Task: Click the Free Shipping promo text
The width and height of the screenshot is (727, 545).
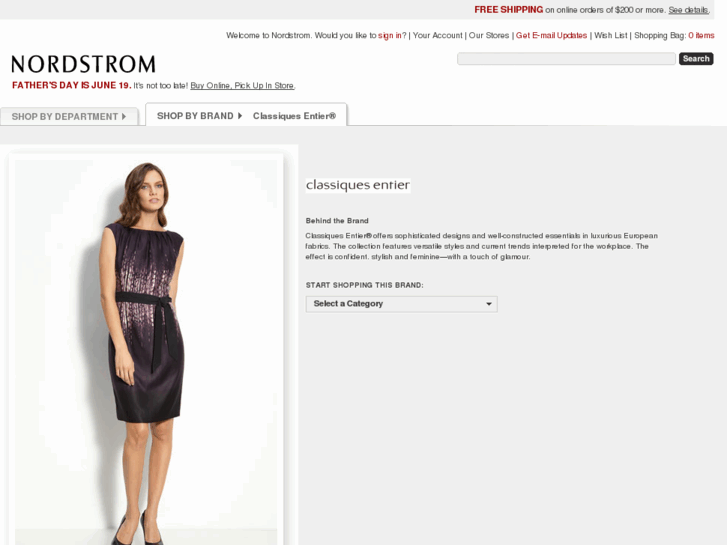Action: tap(509, 10)
